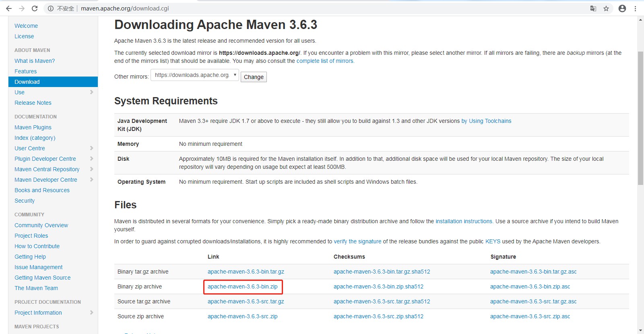644x334 pixels.
Task: Download apache-maven-3.6.3-src.tar.gz
Action: point(246,301)
